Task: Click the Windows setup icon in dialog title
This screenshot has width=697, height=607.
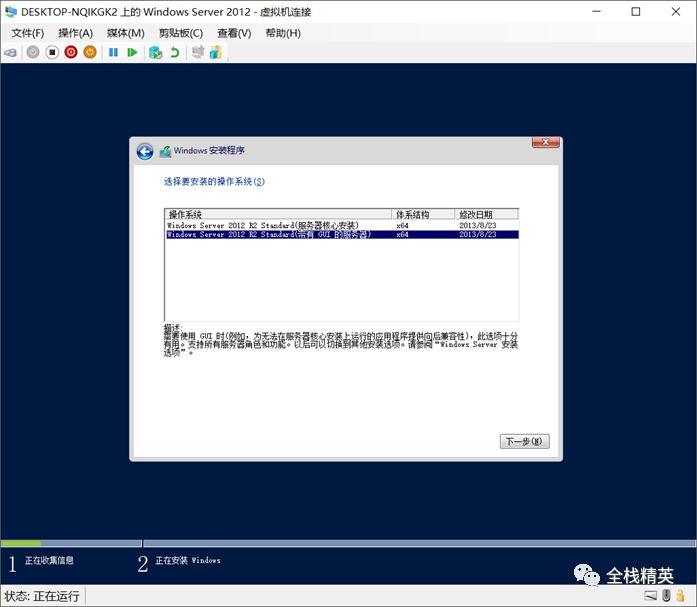Action: coord(165,151)
